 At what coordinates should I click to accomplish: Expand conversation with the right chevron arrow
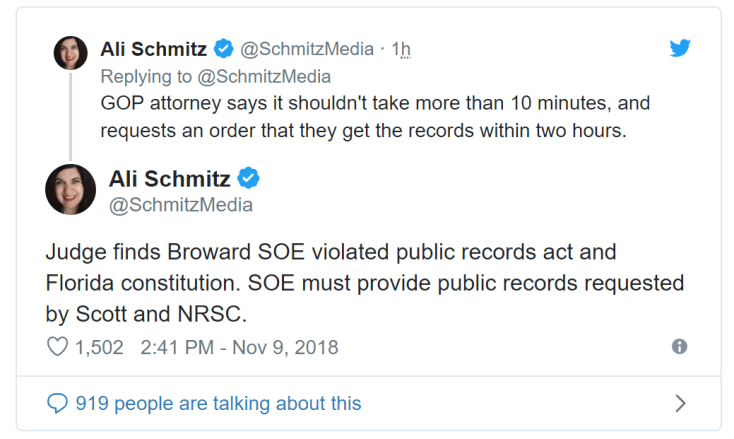680,403
